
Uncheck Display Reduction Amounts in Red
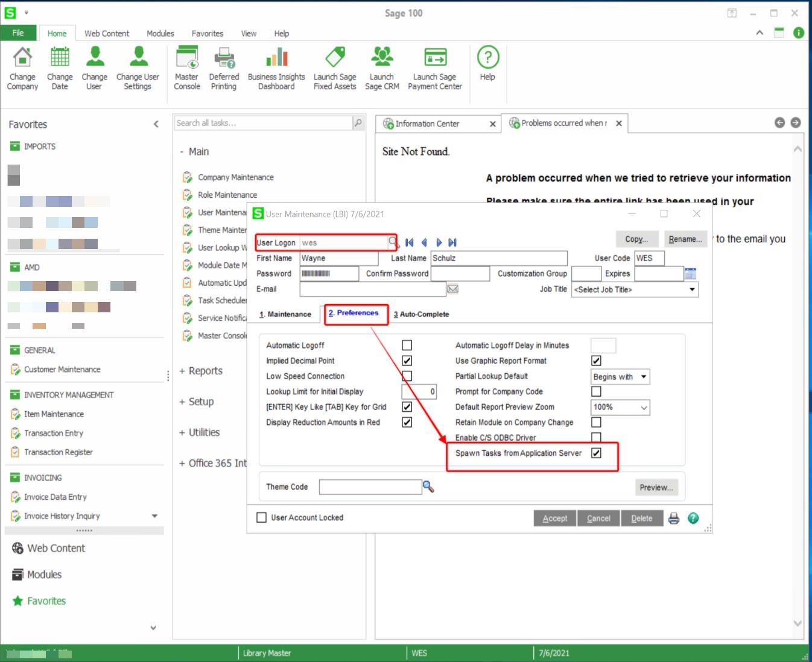point(407,422)
